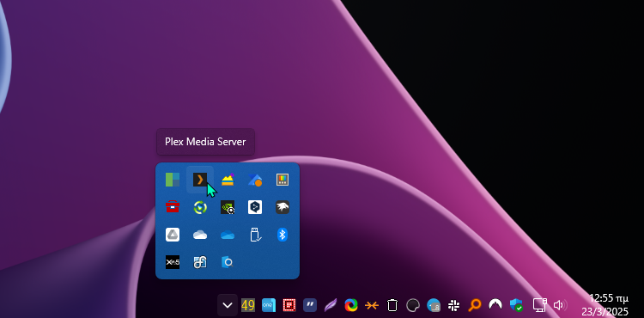This screenshot has height=318, width=644.
Task: Open the NordVPN mountain tray icon
Action: tap(495, 304)
